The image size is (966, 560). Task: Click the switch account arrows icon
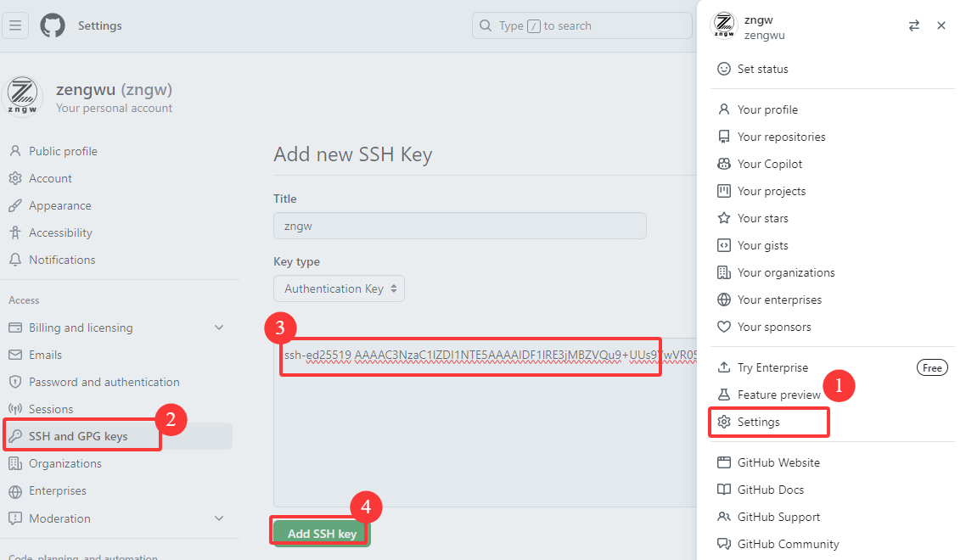coord(913,25)
